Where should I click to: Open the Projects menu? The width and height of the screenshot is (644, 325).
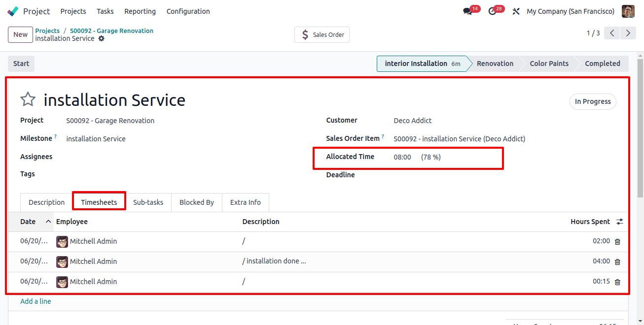73,11
